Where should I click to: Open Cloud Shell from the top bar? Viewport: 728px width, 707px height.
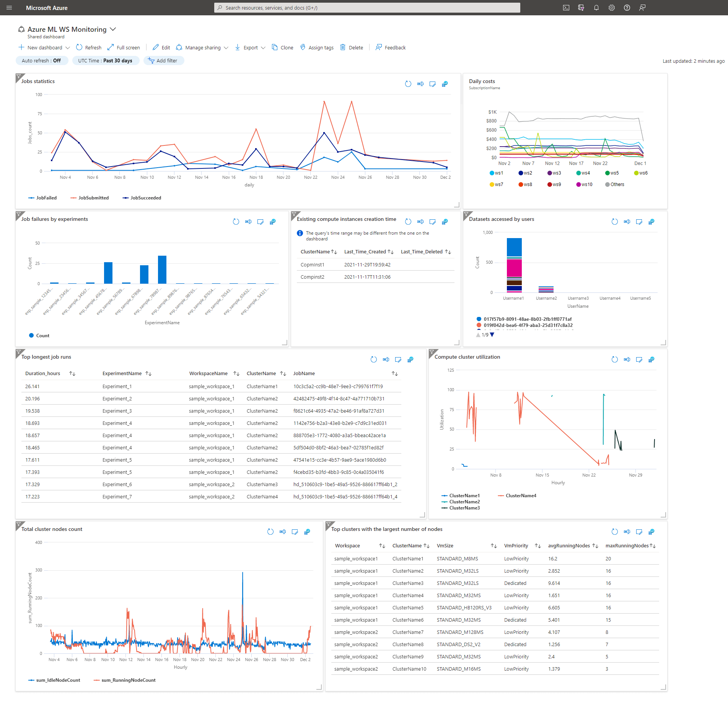567,8
